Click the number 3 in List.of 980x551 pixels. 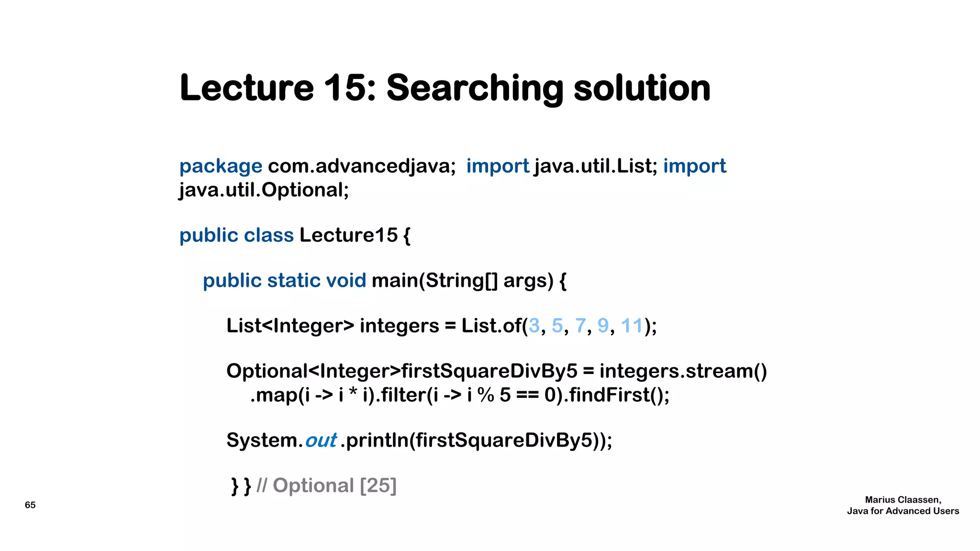534,326
